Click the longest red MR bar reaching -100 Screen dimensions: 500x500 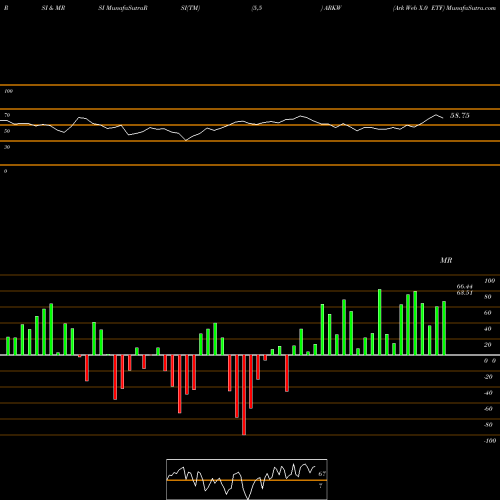(x=244, y=395)
